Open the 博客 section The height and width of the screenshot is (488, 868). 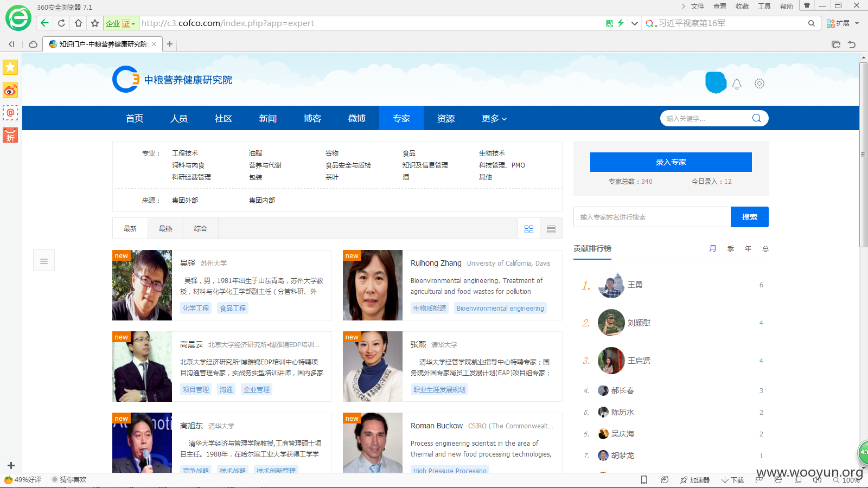click(x=312, y=118)
